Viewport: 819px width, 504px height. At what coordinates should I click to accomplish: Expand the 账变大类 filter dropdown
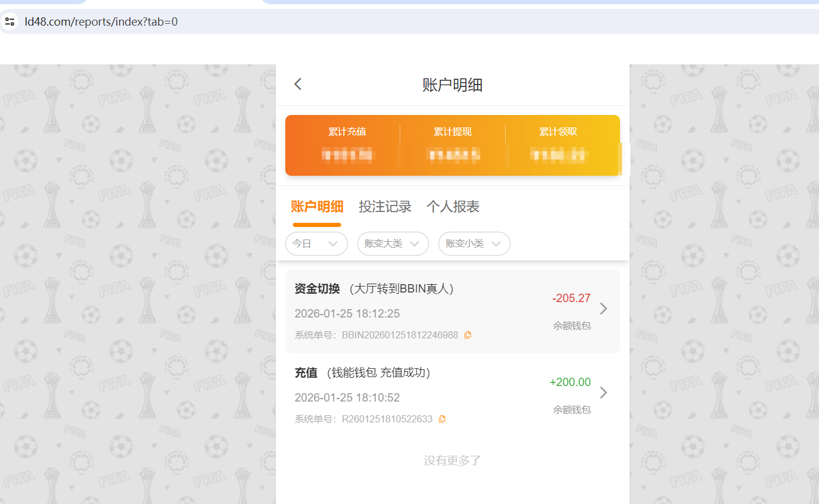393,244
